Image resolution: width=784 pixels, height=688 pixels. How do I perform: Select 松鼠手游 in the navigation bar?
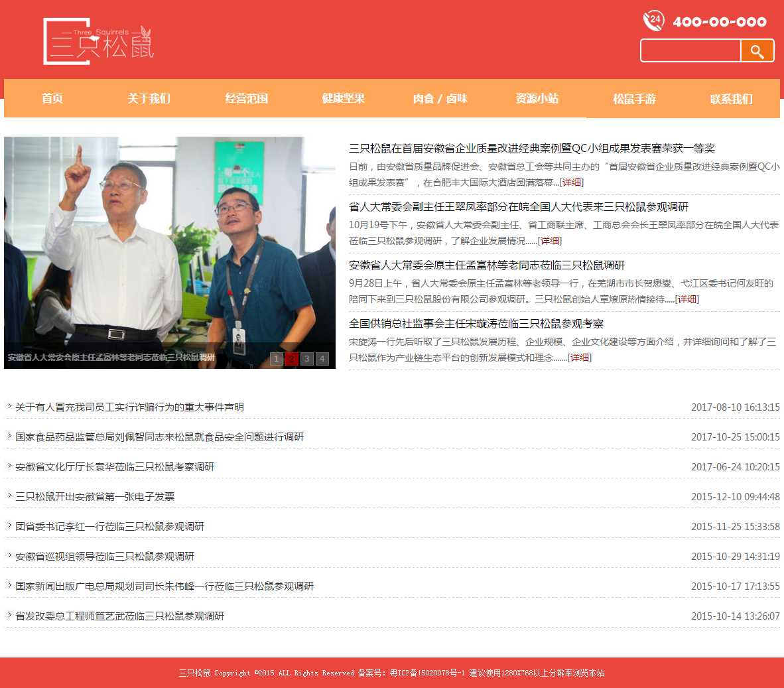(x=634, y=99)
